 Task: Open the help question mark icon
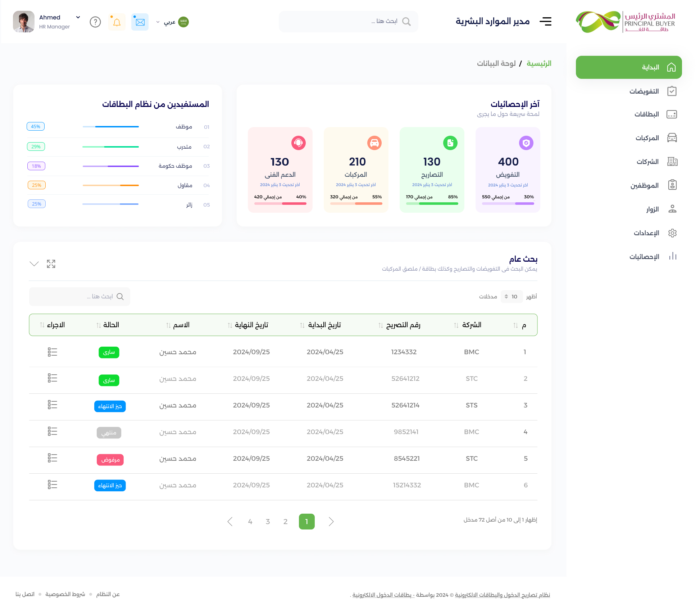pyautogui.click(x=95, y=22)
